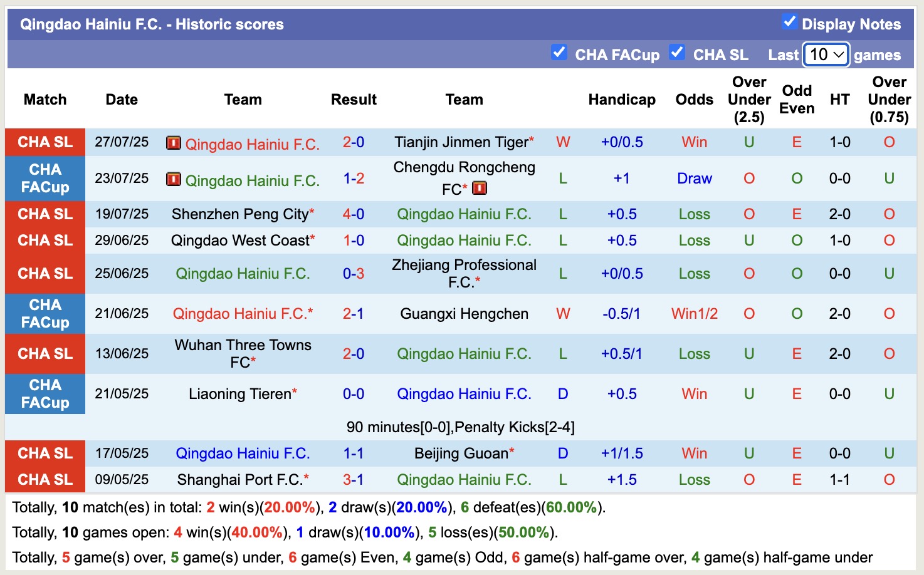
Task: Click the CHA FACup badge on the 21/06 row
Action: pos(45,313)
